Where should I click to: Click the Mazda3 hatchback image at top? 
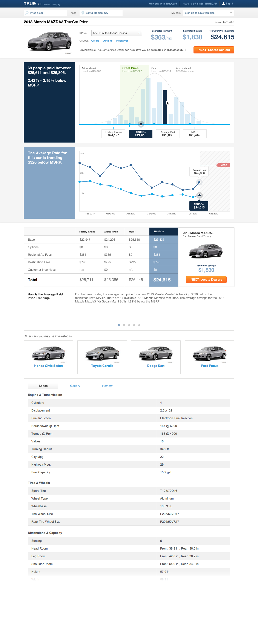coord(50,41)
